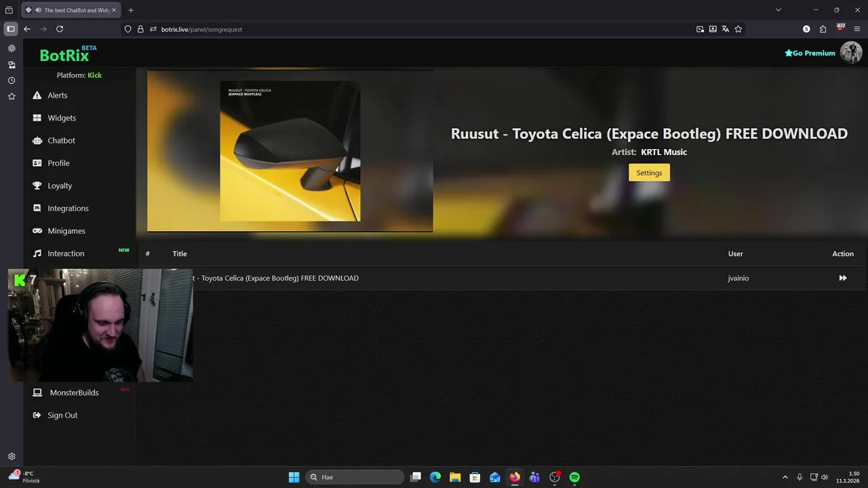Open synced tabs icon in browser sidebar
The width and height of the screenshot is (868, 488).
coord(12,65)
